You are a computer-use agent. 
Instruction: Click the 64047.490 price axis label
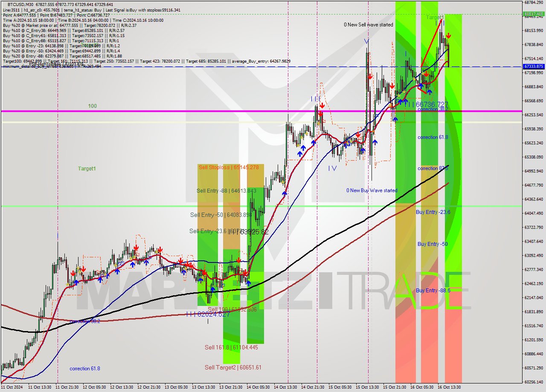tap(533, 213)
